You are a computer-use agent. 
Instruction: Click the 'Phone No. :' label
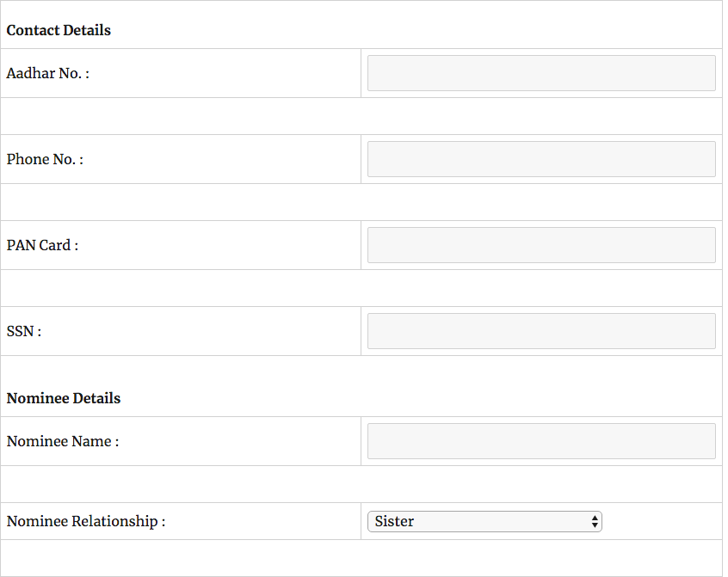tap(45, 159)
